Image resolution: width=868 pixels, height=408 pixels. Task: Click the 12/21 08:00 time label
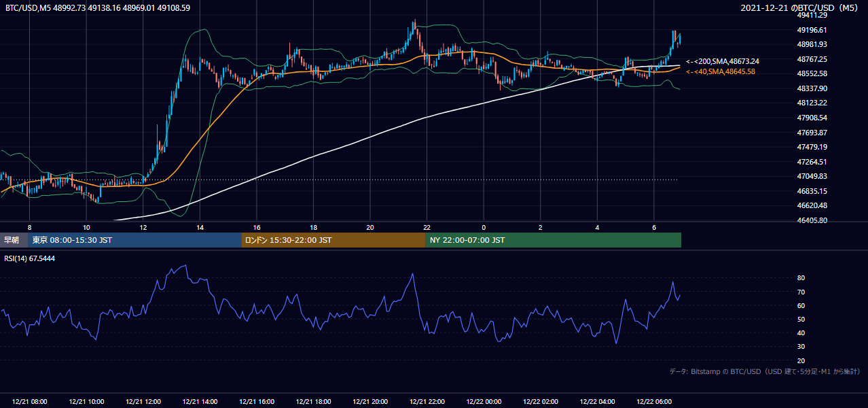29,402
